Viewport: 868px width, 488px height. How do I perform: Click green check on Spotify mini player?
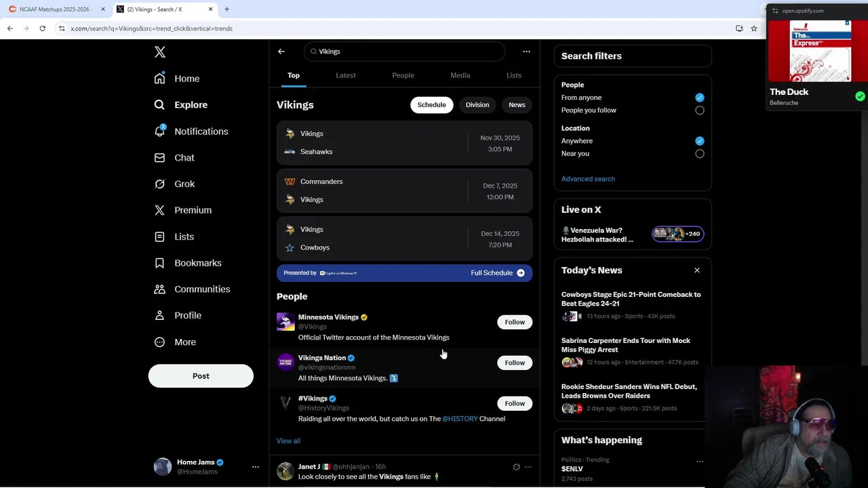tap(860, 96)
